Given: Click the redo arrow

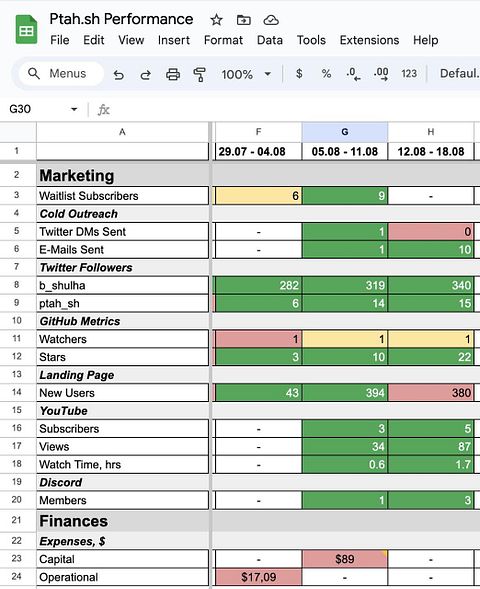Looking at the screenshot, I should (x=145, y=74).
